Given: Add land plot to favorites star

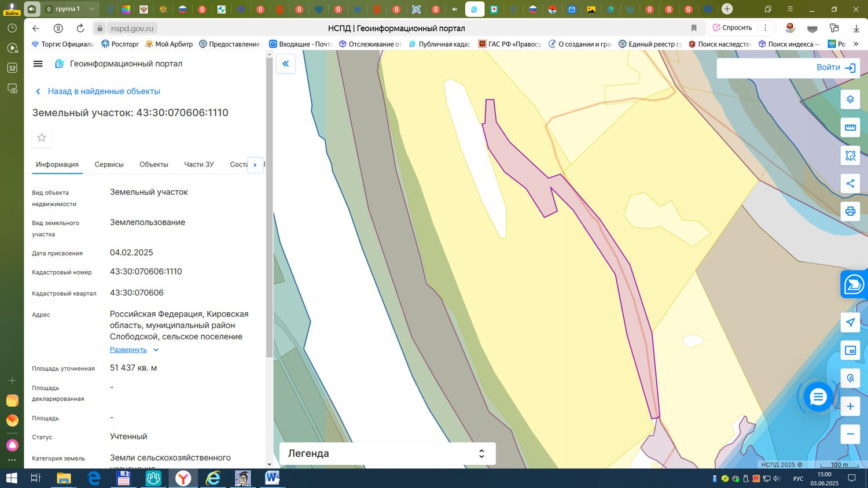Looking at the screenshot, I should (x=42, y=138).
